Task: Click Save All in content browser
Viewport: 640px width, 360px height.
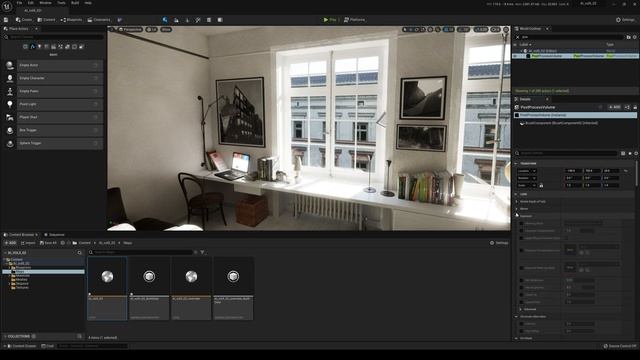Action: 48,243
